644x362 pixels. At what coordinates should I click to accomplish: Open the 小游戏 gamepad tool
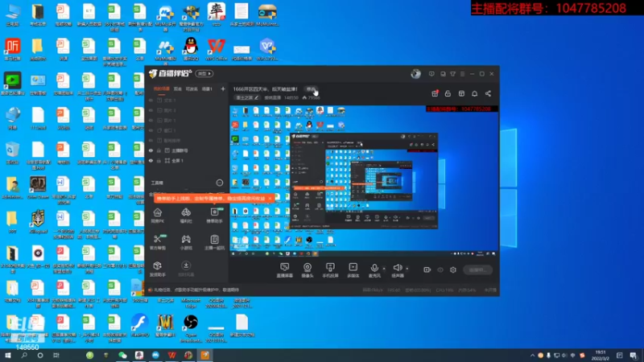point(186,242)
